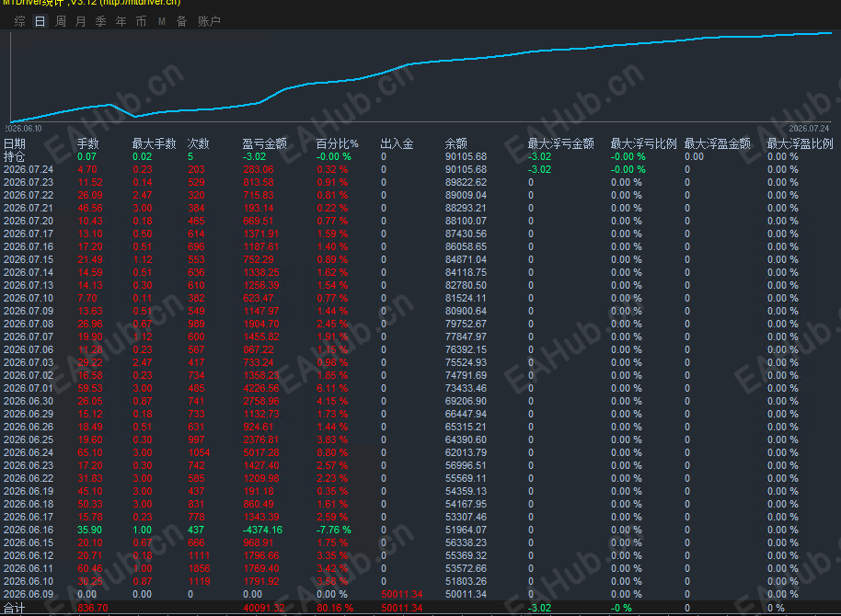841x616 pixels.
Task: Select the 2026.07.24 date row
Action: (420, 169)
